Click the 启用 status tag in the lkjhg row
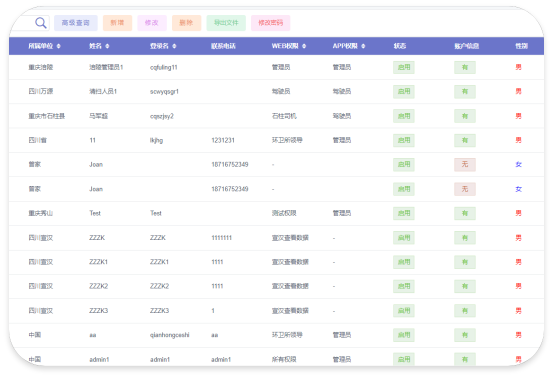This screenshot has height=378, width=553. [404, 140]
